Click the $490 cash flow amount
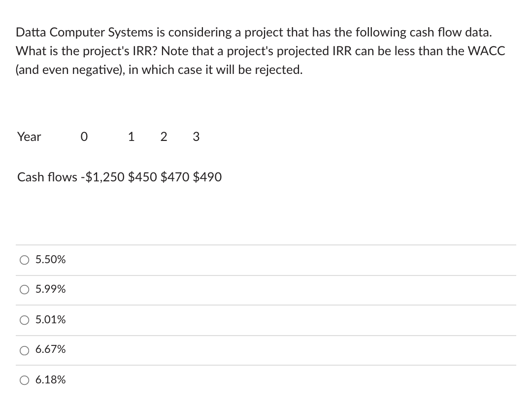 click(x=207, y=177)
